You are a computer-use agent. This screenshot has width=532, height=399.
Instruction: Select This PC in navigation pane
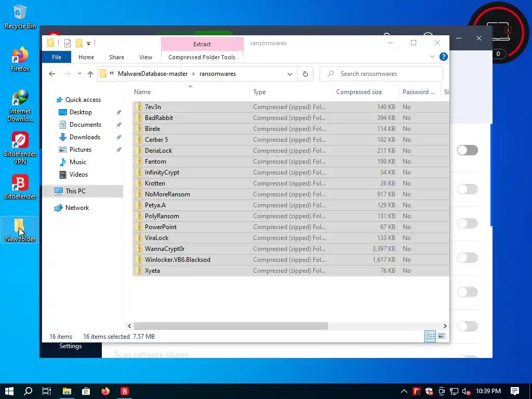coord(83,191)
